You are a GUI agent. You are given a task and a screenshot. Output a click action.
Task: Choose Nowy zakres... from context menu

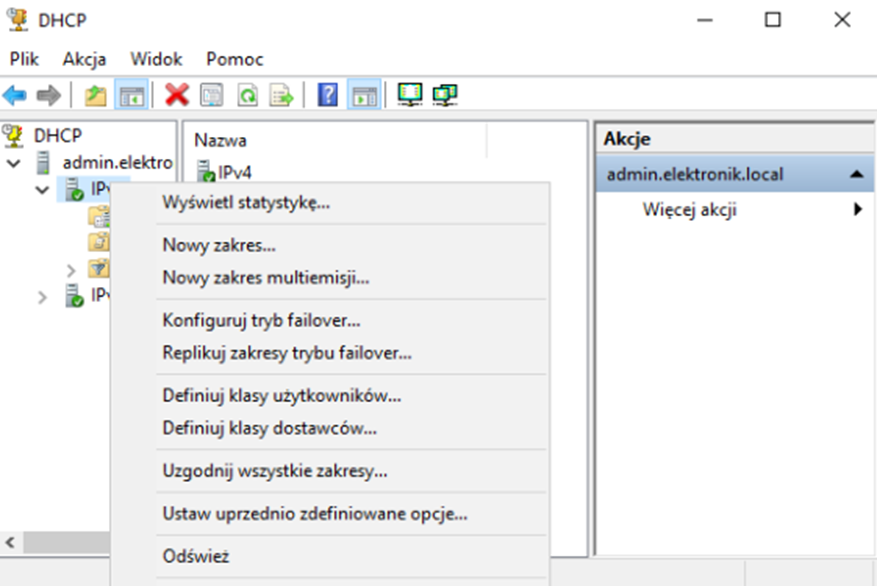coord(219,245)
